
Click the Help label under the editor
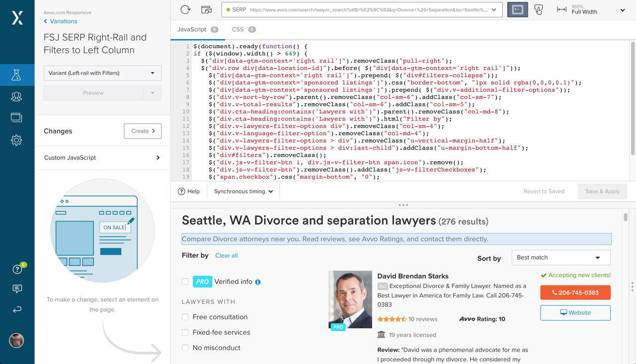pos(193,191)
